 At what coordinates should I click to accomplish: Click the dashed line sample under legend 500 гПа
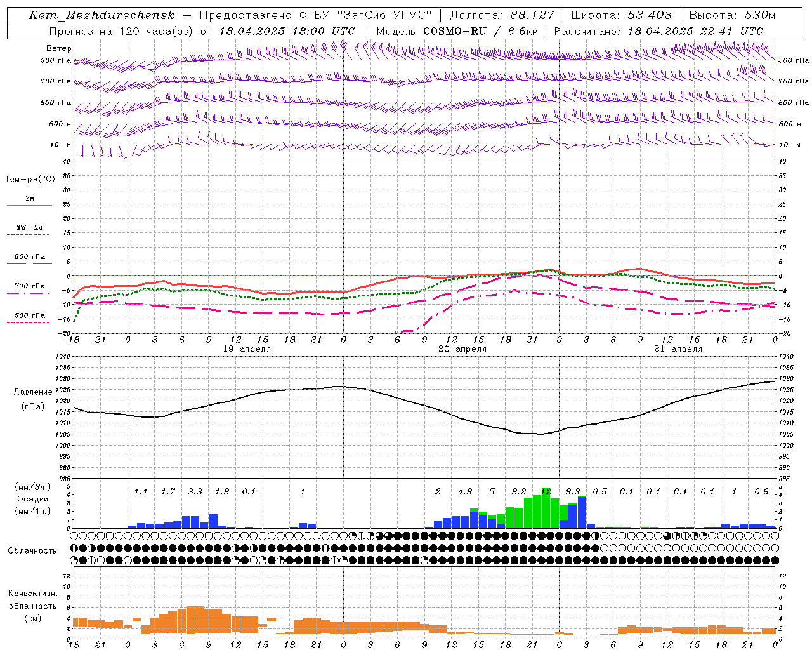tap(29, 323)
